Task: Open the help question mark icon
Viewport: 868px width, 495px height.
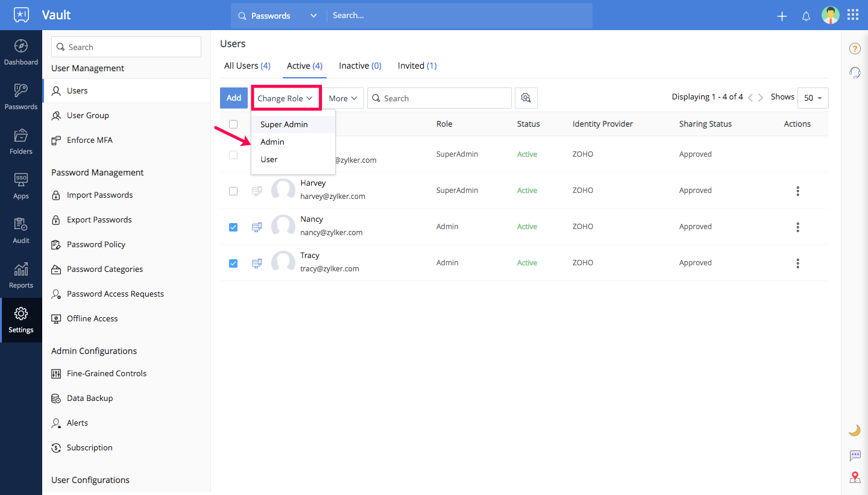Action: point(854,49)
